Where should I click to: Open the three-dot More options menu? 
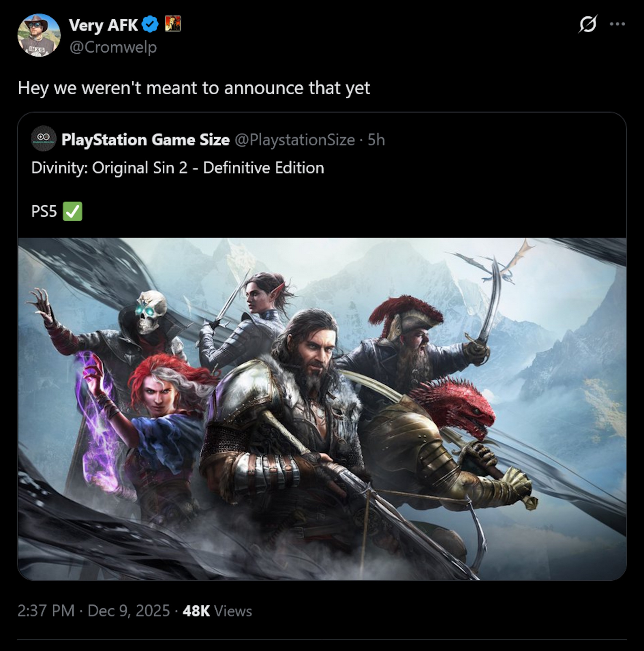pyautogui.click(x=618, y=24)
